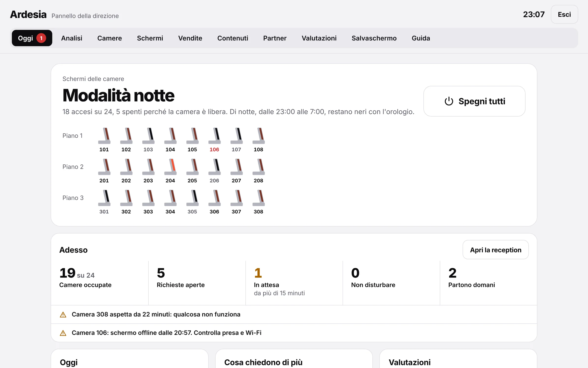Open the Valutazioni tab in navigation
Viewport: 588px width, 368px height.
click(x=319, y=38)
